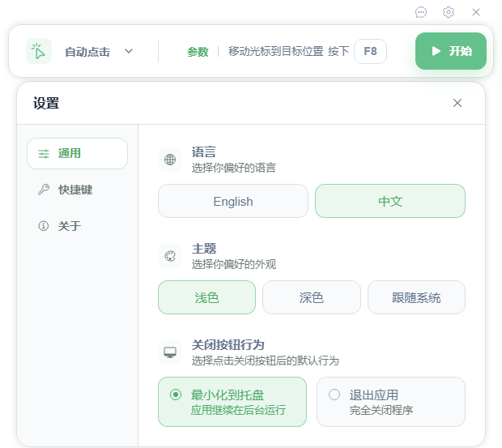Click the auto-click cursor icon

pos(39,51)
